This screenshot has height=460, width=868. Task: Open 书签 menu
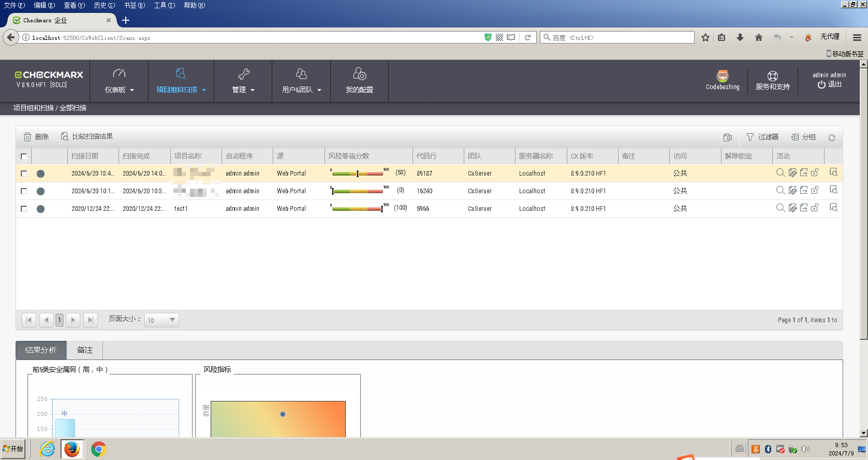pyautogui.click(x=135, y=5)
